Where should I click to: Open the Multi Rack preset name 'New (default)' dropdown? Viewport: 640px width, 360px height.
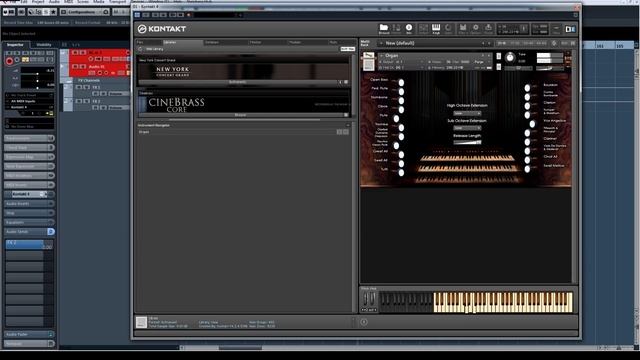point(431,43)
